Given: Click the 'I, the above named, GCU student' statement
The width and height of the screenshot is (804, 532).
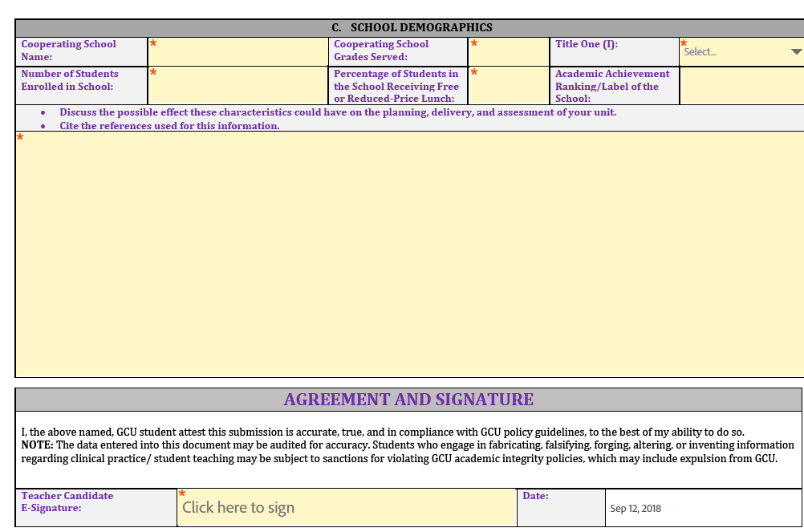Looking at the screenshot, I should click(383, 432).
